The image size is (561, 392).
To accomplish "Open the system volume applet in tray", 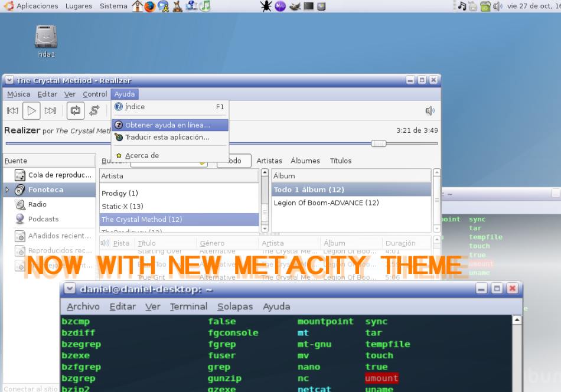I will pos(498,6).
